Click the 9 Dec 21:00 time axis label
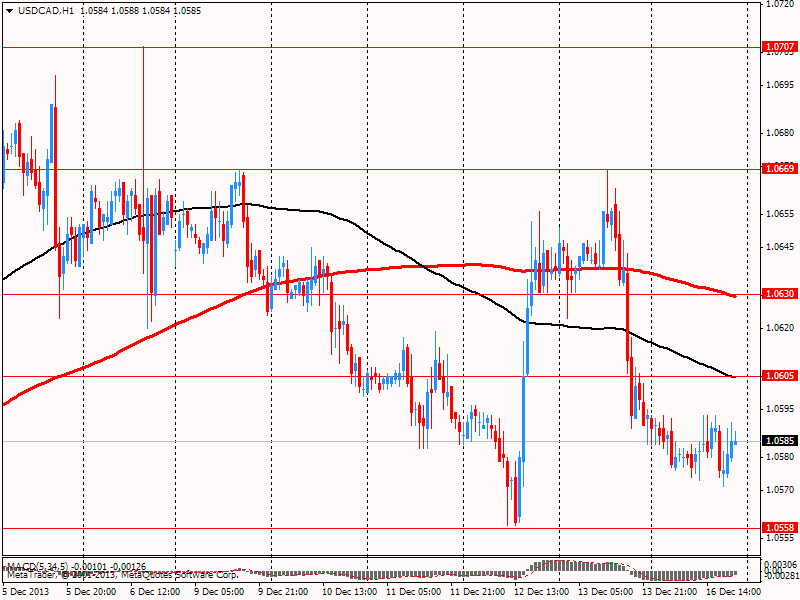 (x=283, y=591)
